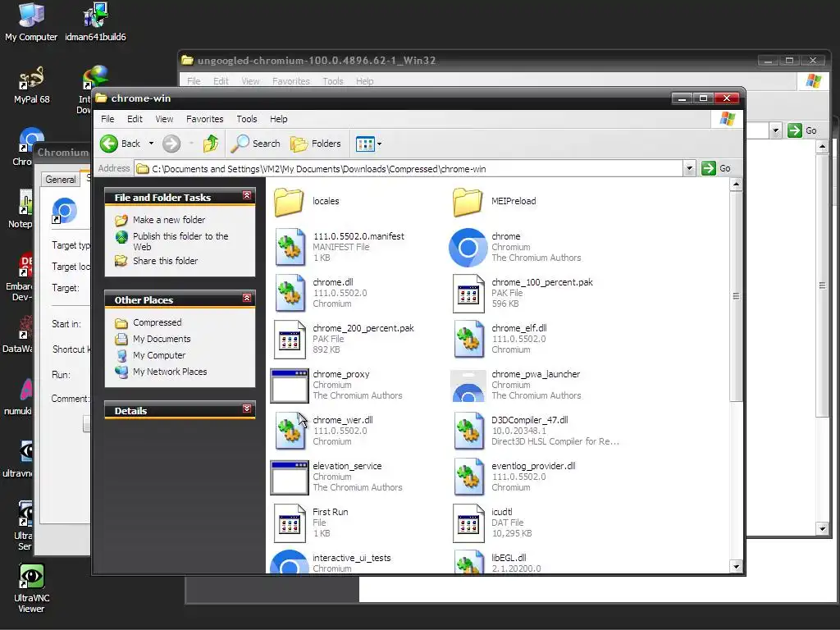This screenshot has width=840, height=630.
Task: Click the Back navigation button
Action: pos(121,144)
